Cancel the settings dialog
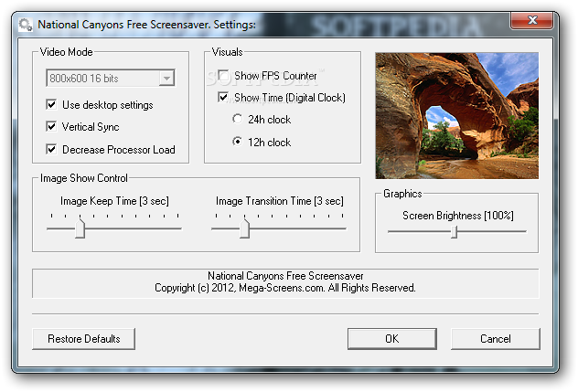The width and height of the screenshot is (578, 392). coord(496,339)
